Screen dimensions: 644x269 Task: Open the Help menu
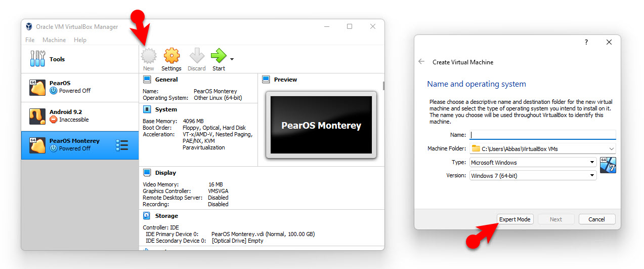coord(80,40)
